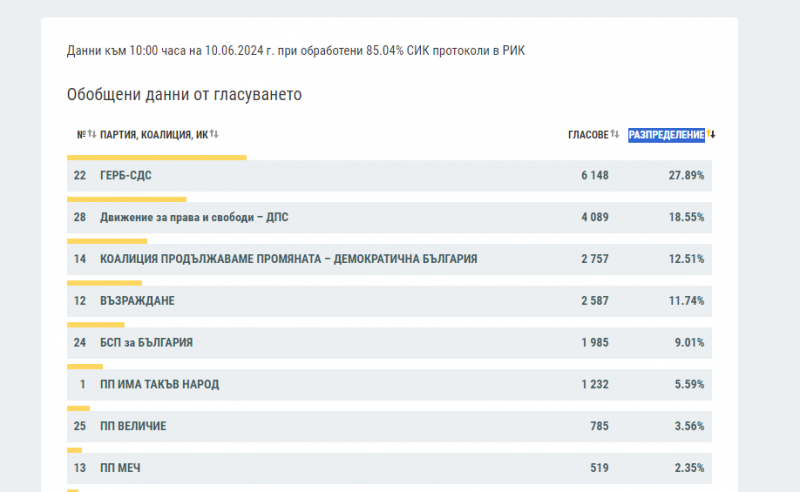Screen dimensions: 800x492
Task: Click ballot number 22
Action: pyautogui.click(x=80, y=176)
